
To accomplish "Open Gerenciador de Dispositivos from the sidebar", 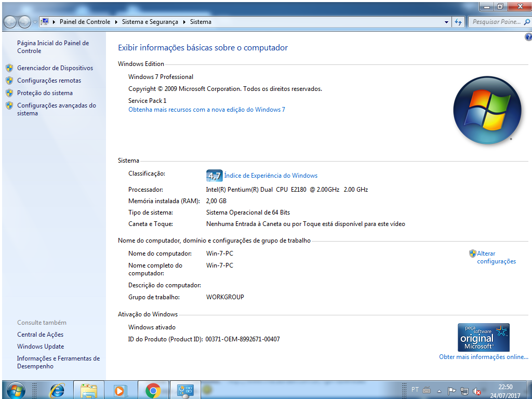I will [55, 68].
